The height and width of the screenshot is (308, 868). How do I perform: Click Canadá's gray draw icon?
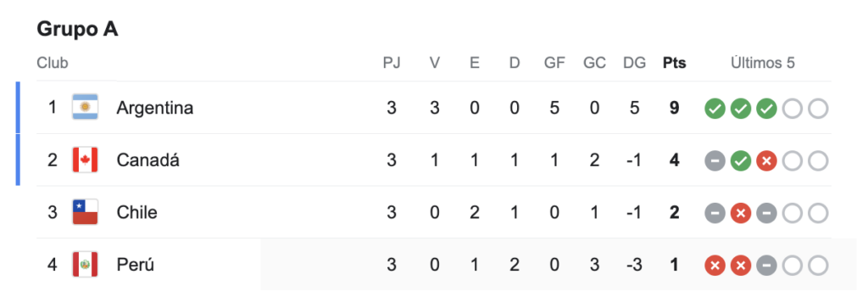pos(715,162)
